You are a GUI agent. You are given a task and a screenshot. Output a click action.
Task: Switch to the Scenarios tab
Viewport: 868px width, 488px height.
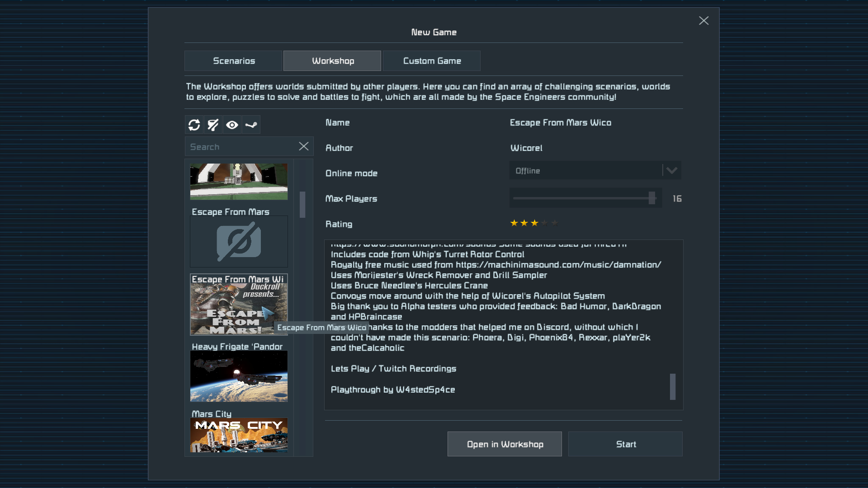(234, 61)
